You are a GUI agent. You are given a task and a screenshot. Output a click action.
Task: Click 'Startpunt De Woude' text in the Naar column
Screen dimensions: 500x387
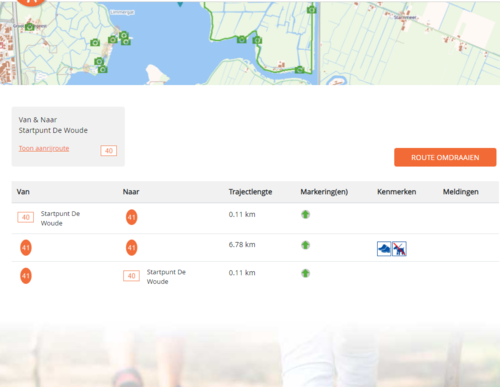pyautogui.click(x=166, y=277)
